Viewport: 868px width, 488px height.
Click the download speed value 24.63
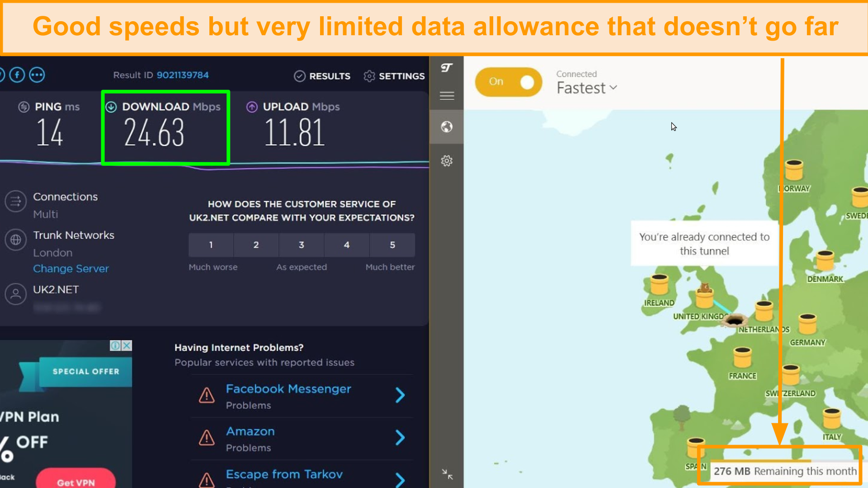[x=154, y=133]
